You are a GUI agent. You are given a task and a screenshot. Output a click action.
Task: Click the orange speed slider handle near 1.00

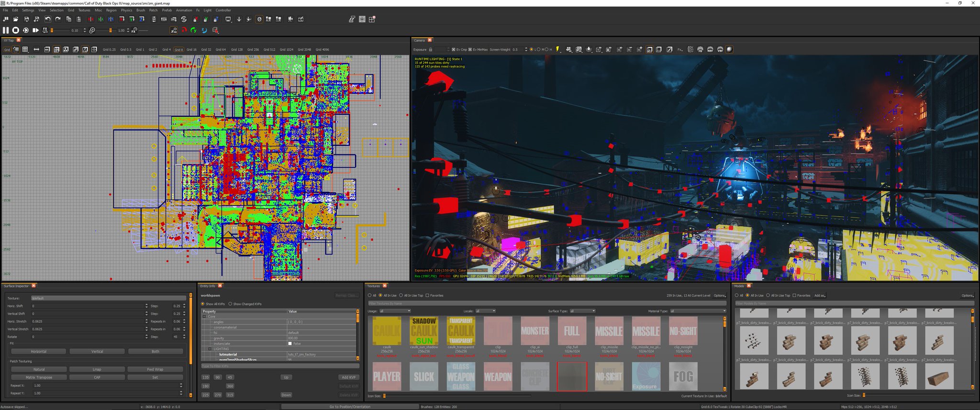coord(111,30)
